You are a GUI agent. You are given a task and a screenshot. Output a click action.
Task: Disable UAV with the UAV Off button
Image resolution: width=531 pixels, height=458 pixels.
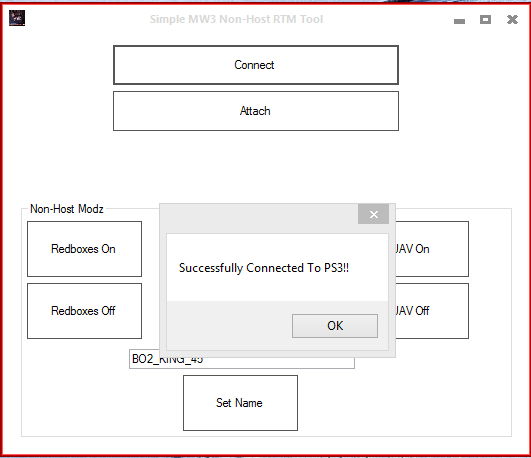432,311
